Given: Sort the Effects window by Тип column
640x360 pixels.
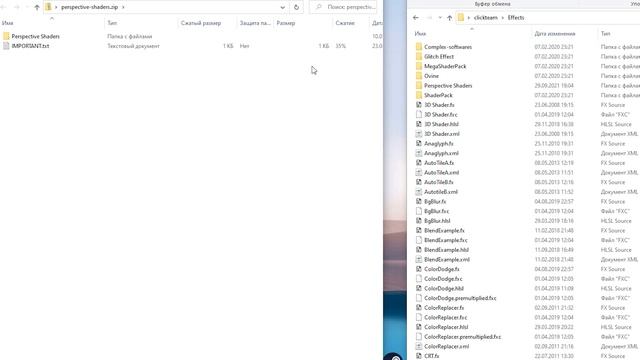Looking at the screenshot, I should (x=605, y=33).
